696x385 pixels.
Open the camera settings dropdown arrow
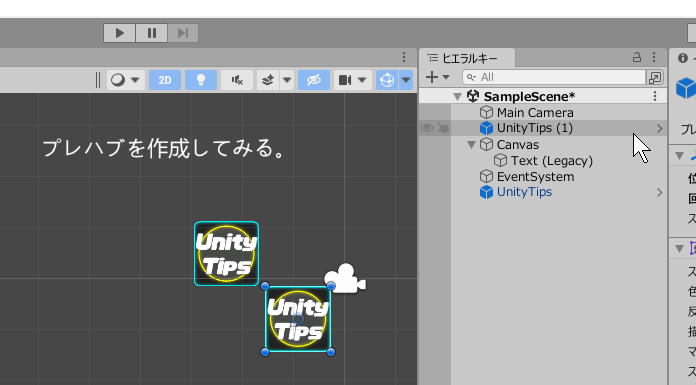tap(362, 80)
